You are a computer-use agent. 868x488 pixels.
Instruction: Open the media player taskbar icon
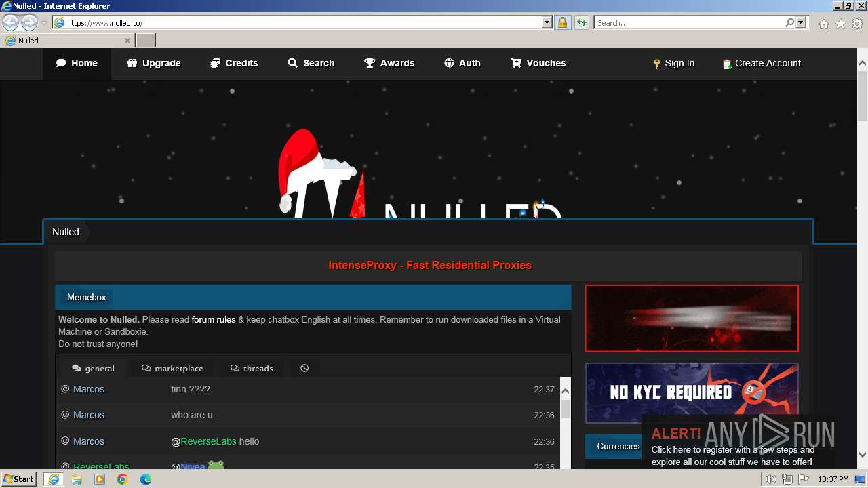(x=100, y=479)
